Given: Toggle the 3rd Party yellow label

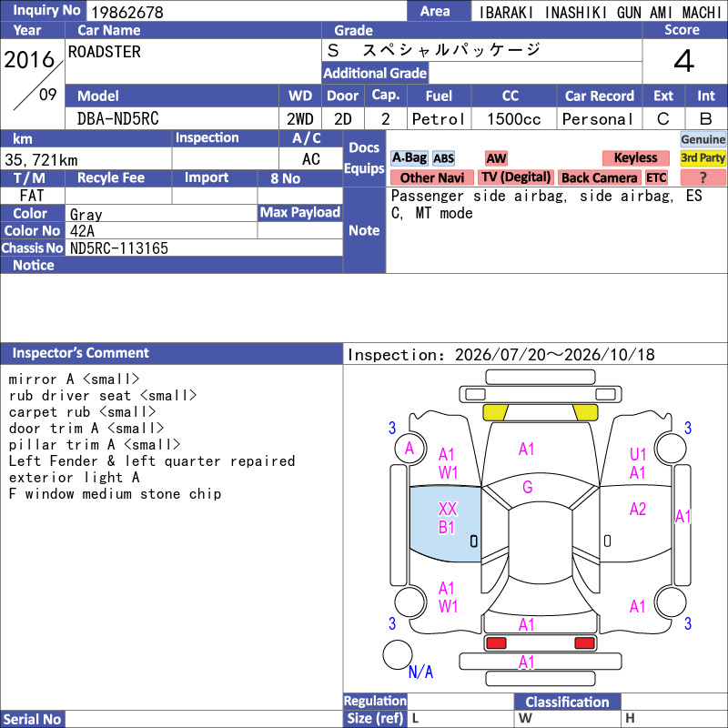Looking at the screenshot, I should 703,158.
